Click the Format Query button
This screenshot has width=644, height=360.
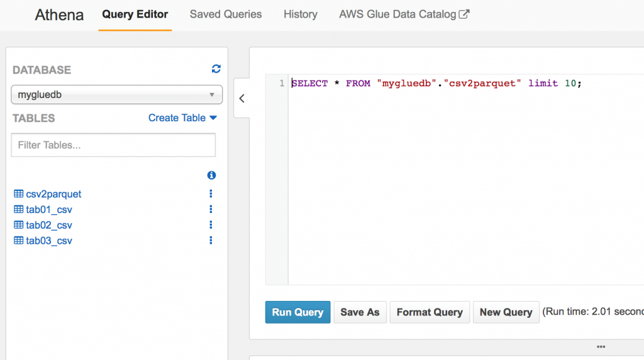[430, 312]
